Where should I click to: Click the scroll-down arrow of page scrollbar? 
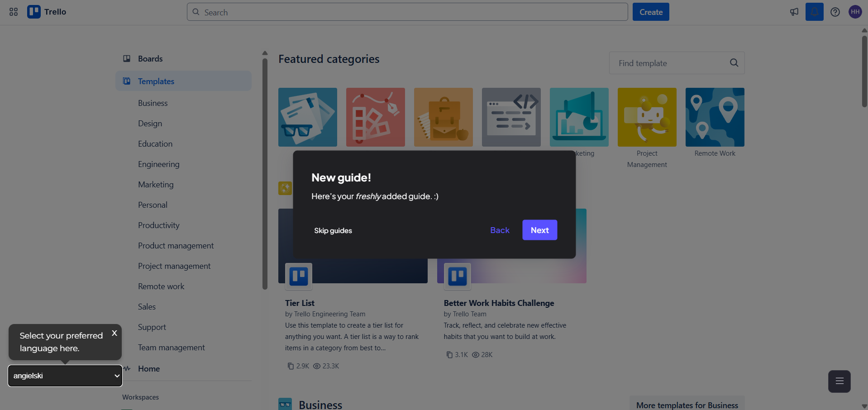pyautogui.click(x=864, y=406)
